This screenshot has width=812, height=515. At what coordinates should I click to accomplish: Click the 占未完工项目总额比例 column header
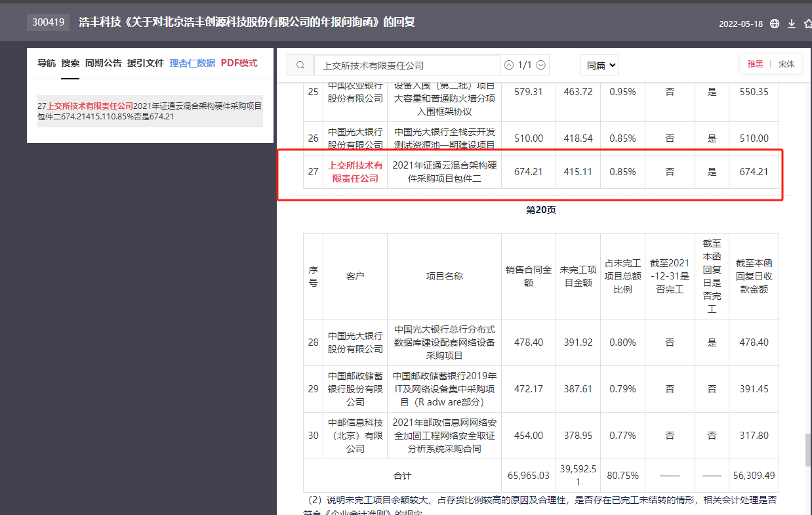point(622,276)
